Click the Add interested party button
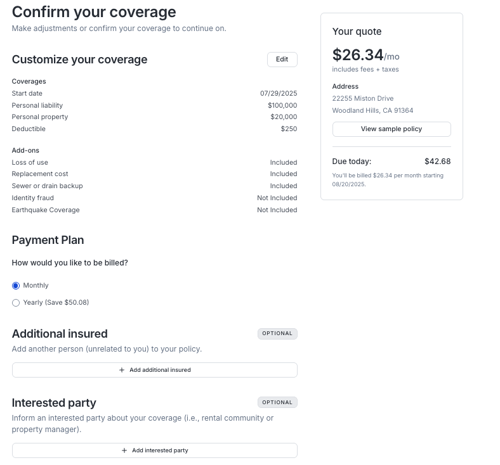The height and width of the screenshot is (465, 500). (155, 450)
